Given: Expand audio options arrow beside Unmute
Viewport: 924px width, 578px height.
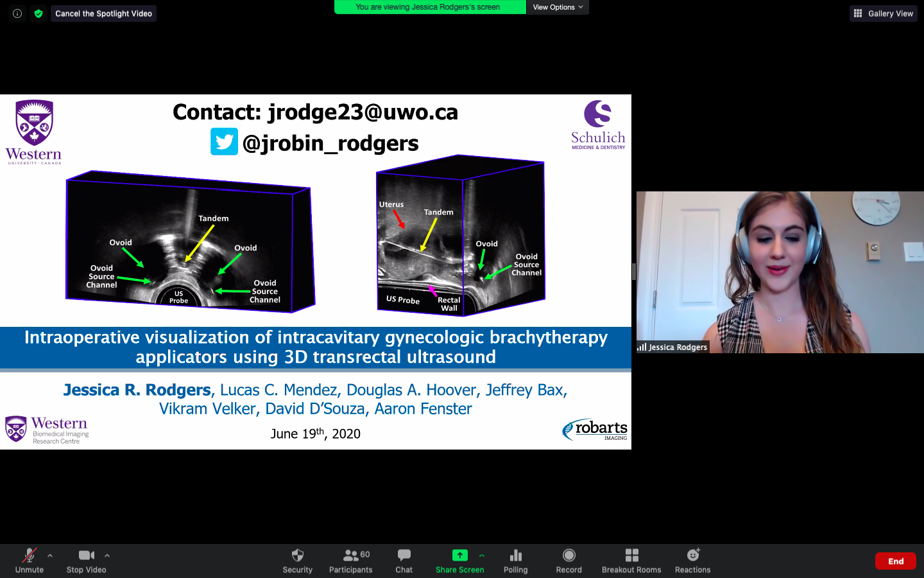Looking at the screenshot, I should coord(50,556).
